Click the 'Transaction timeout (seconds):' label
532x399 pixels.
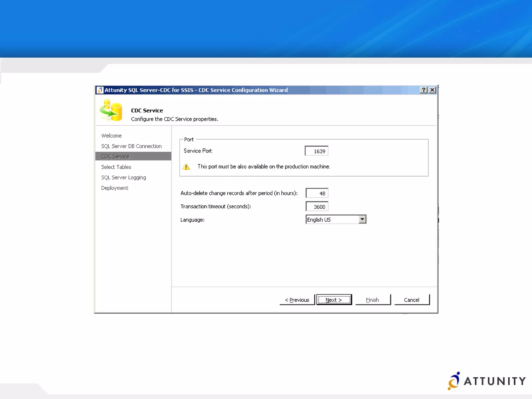[216, 207]
